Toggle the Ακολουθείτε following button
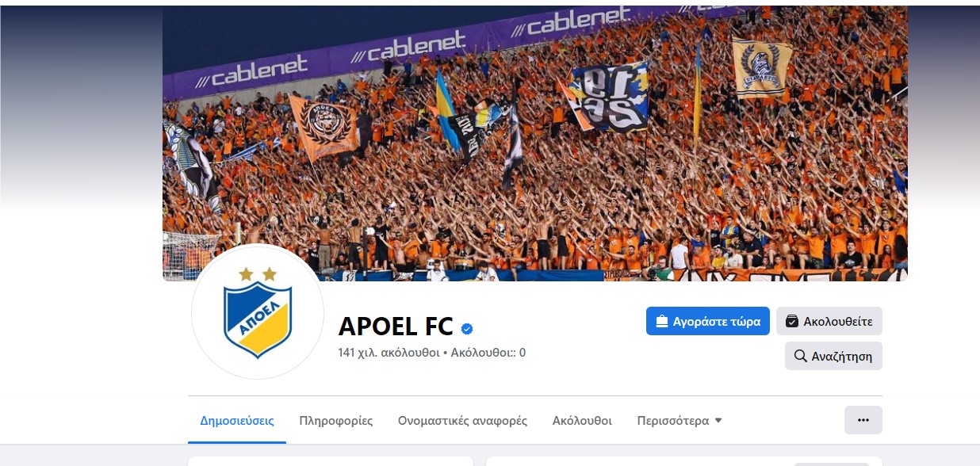This screenshot has width=980, height=466. (x=829, y=321)
